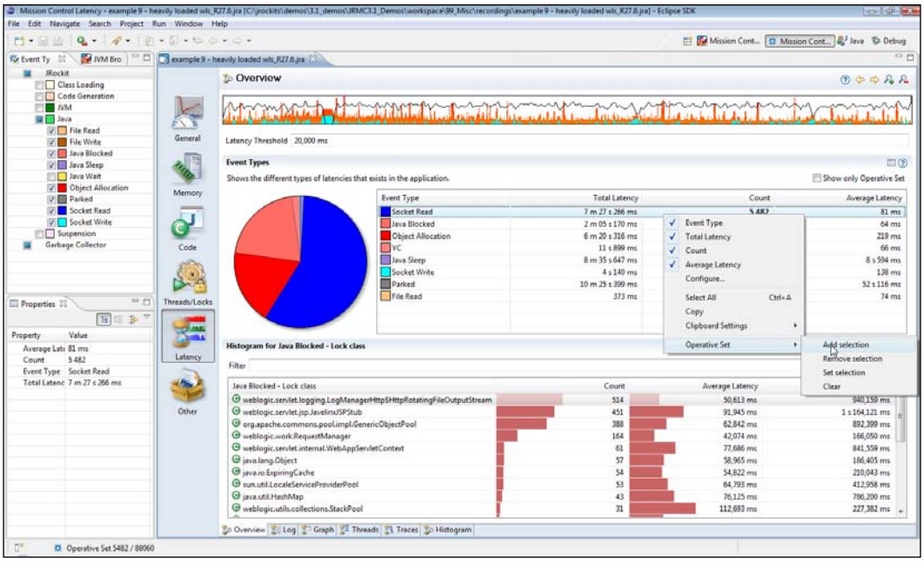The width and height of the screenshot is (924, 561).
Task: Click the histogram Filter text field
Action: coord(523,366)
